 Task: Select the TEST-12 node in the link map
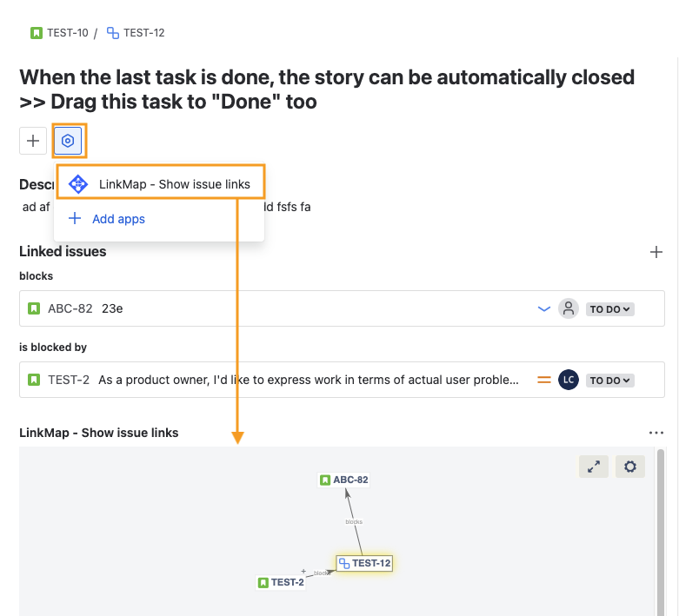click(364, 563)
